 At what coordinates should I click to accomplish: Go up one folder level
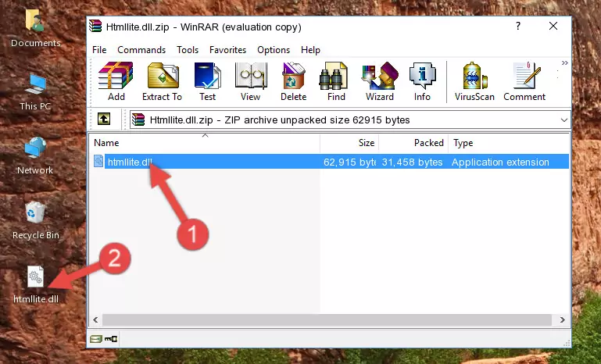click(x=104, y=120)
